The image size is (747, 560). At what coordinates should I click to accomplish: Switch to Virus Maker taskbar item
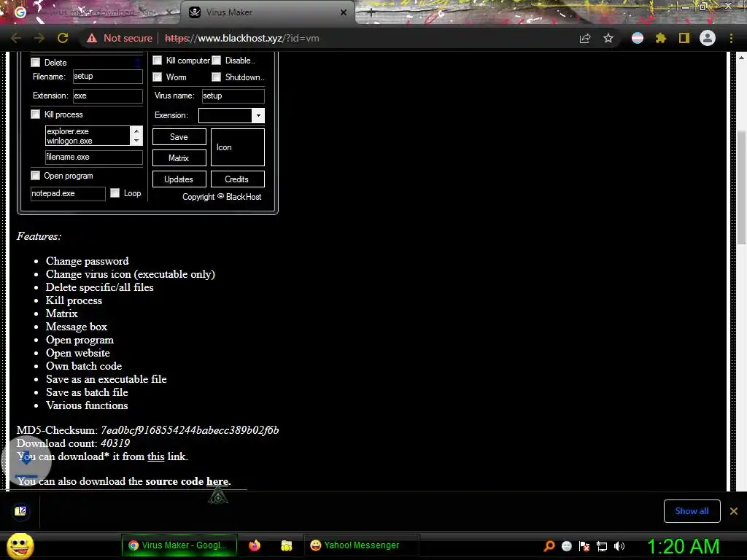click(x=179, y=545)
